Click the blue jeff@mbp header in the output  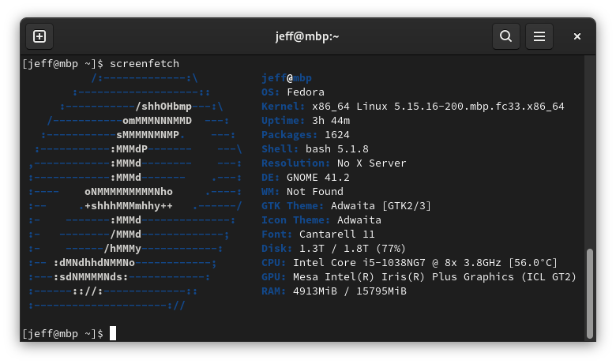pos(287,78)
